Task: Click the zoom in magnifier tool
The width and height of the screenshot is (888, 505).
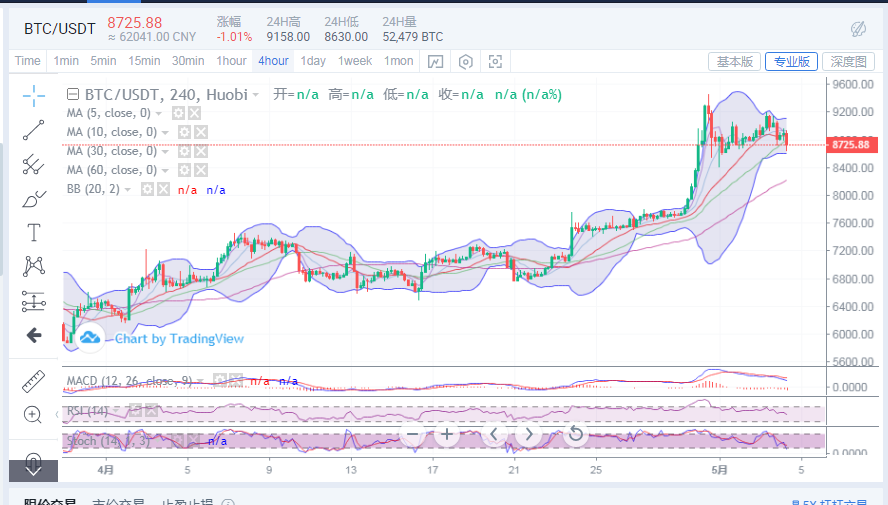Action: click(34, 415)
